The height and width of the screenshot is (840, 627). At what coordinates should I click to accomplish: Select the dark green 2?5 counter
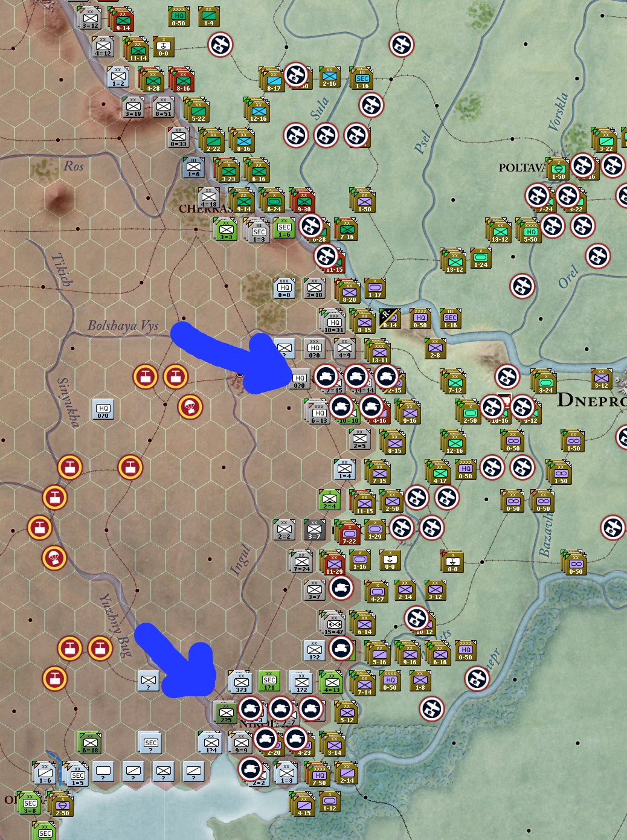[x=225, y=712]
